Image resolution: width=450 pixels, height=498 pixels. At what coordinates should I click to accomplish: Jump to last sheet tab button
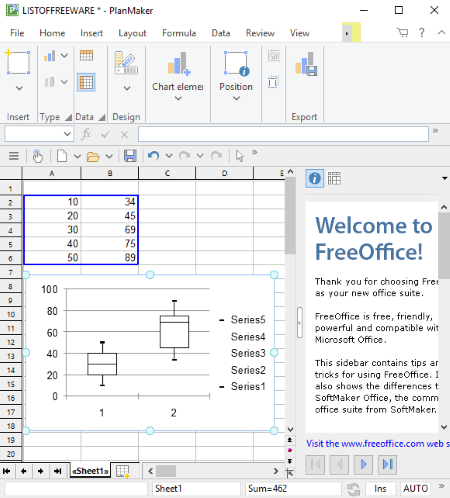click(57, 471)
